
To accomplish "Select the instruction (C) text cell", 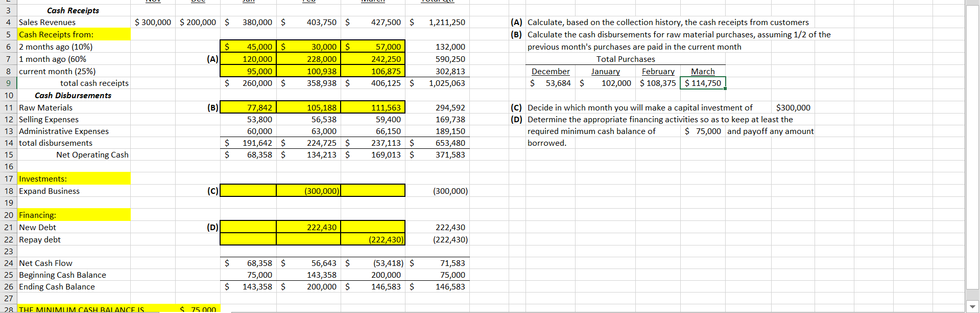I will (640, 107).
